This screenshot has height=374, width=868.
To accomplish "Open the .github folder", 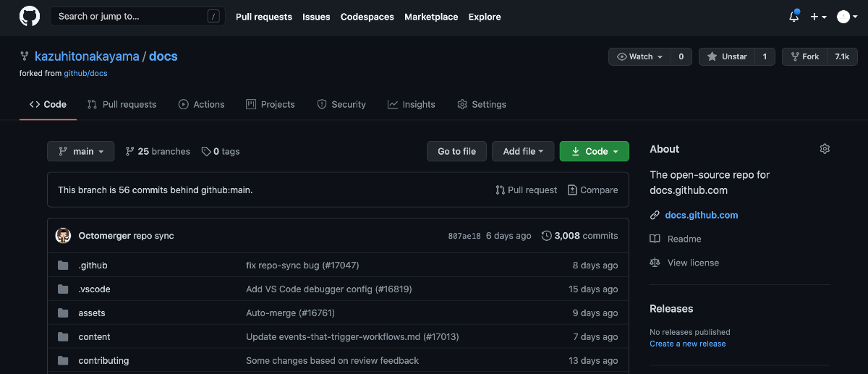I will pyautogui.click(x=93, y=265).
